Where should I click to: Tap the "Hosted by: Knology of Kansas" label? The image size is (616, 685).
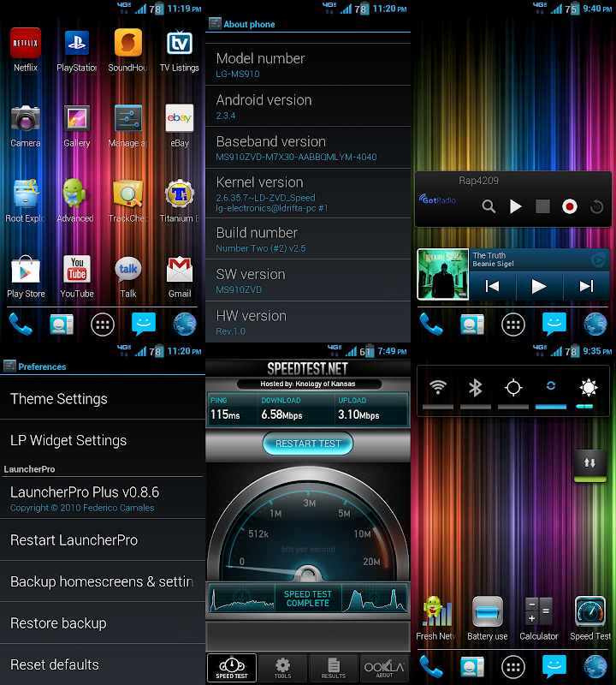pos(308,384)
